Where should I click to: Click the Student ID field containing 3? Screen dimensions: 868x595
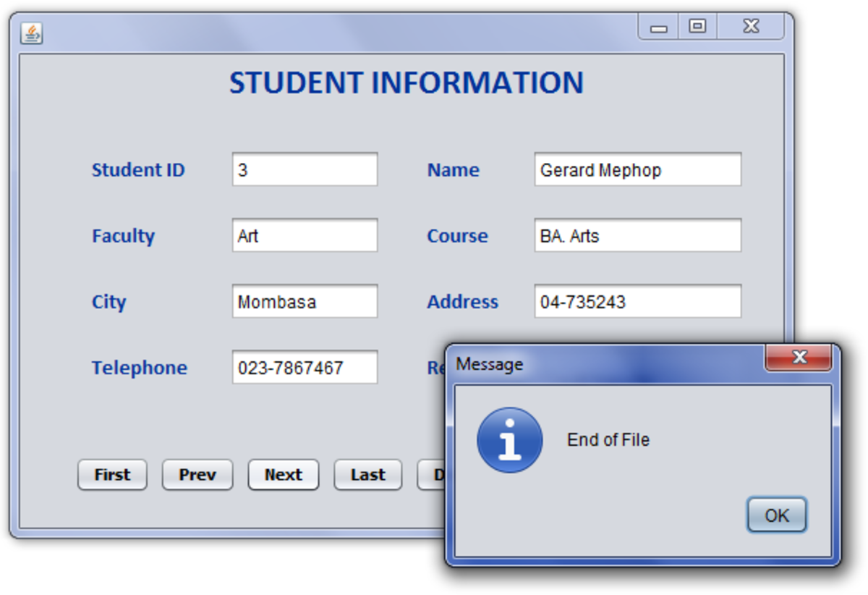(x=305, y=170)
